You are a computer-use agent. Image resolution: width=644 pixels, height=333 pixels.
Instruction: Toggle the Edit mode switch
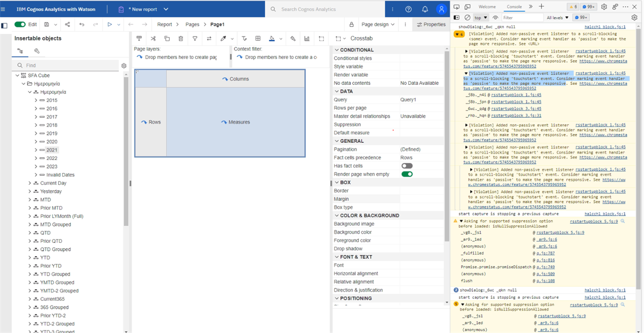pos(20,24)
